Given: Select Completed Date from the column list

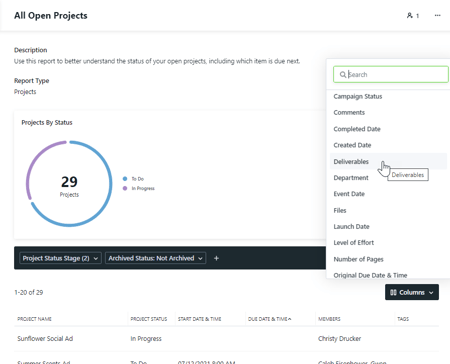Looking at the screenshot, I should click(357, 129).
